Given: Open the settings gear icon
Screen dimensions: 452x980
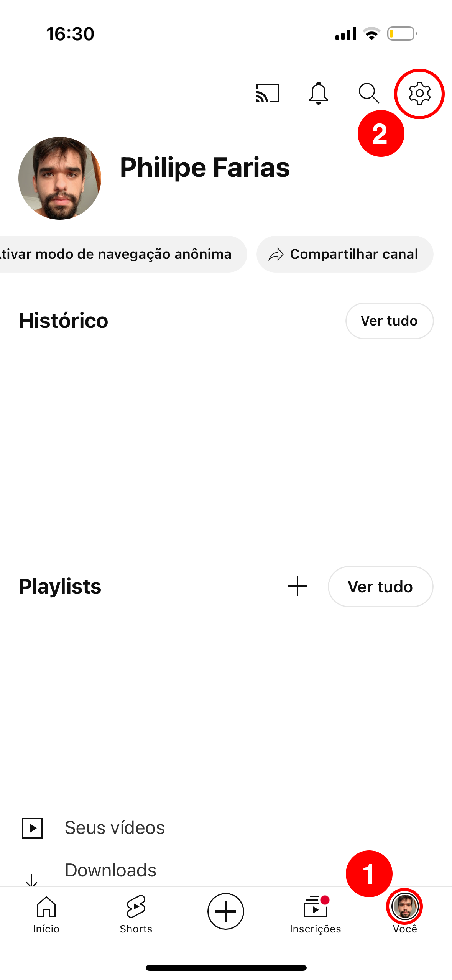Looking at the screenshot, I should coord(419,93).
